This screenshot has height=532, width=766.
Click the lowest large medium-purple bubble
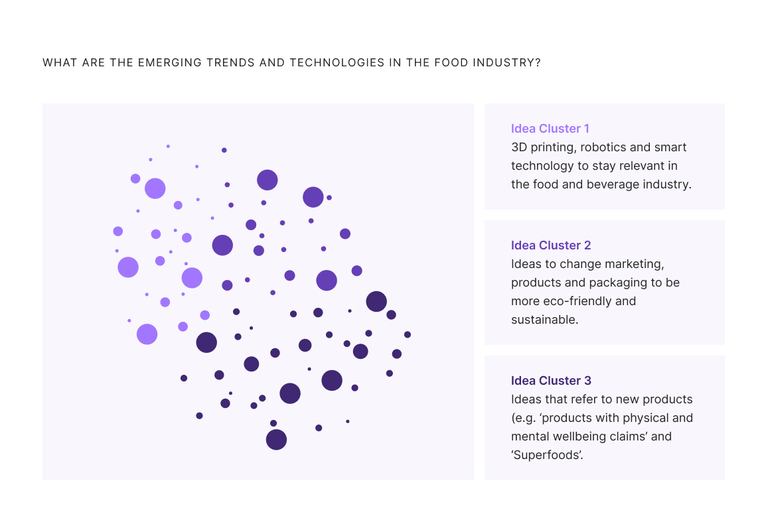[327, 280]
